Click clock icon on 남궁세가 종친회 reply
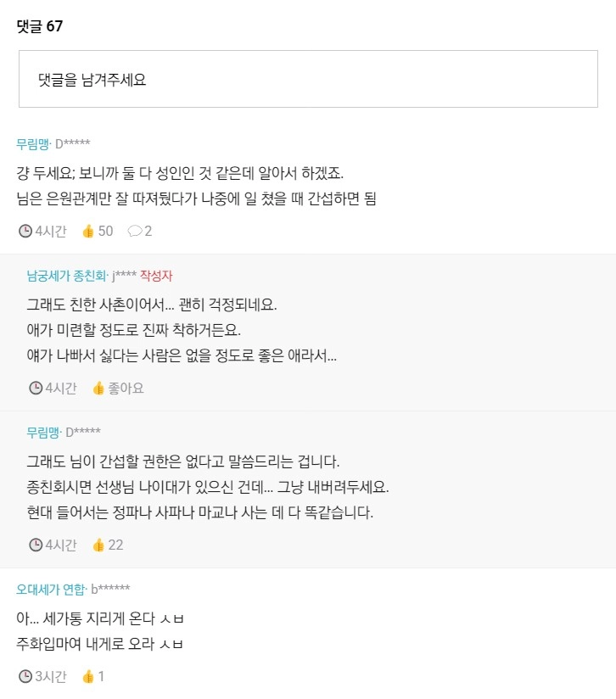 click(36, 388)
